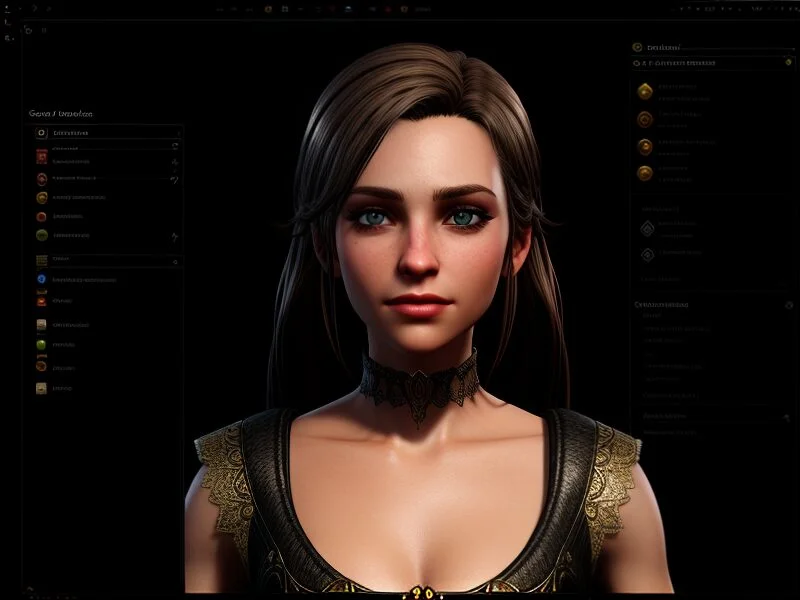Select the blue circular icon in left panel
The height and width of the screenshot is (600, 800).
tap(41, 279)
